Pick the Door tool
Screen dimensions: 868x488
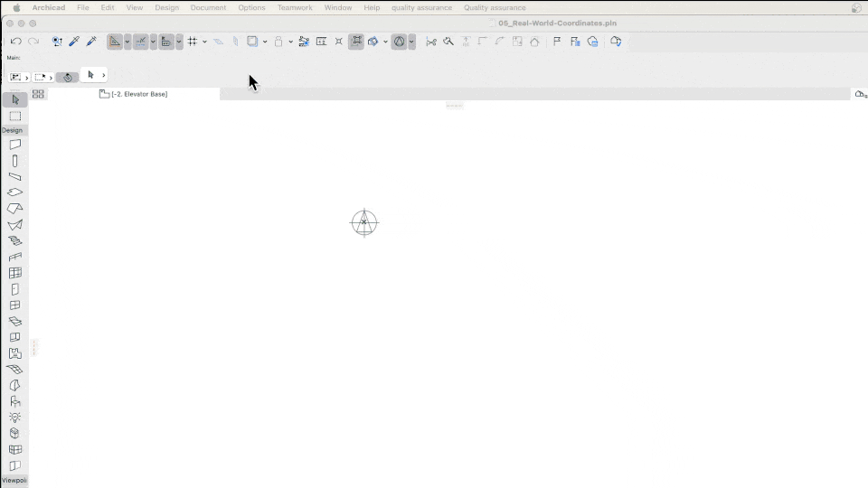(x=15, y=289)
